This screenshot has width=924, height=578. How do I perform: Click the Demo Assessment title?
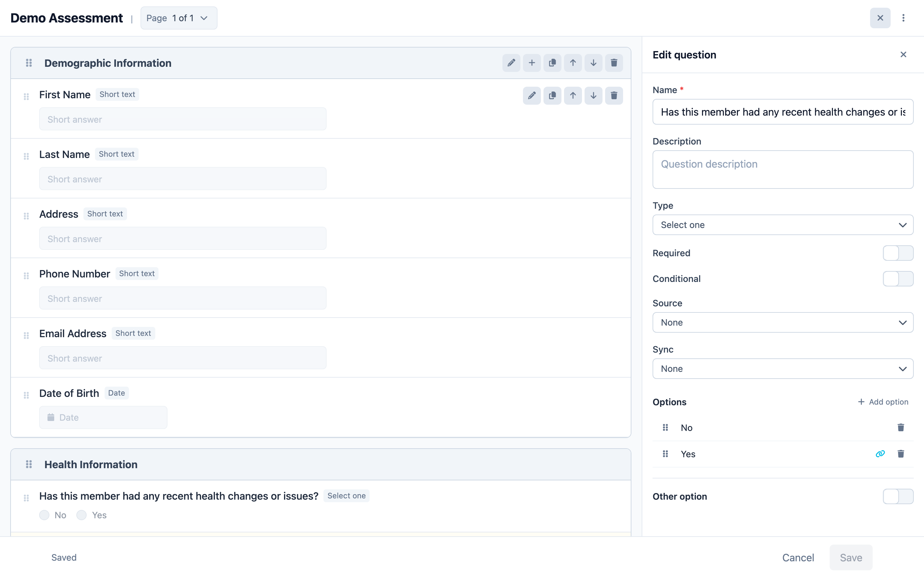66,18
